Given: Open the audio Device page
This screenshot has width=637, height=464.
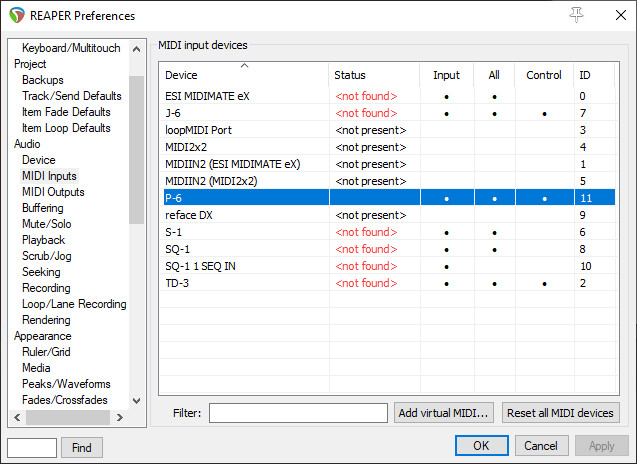Looking at the screenshot, I should (x=39, y=160).
